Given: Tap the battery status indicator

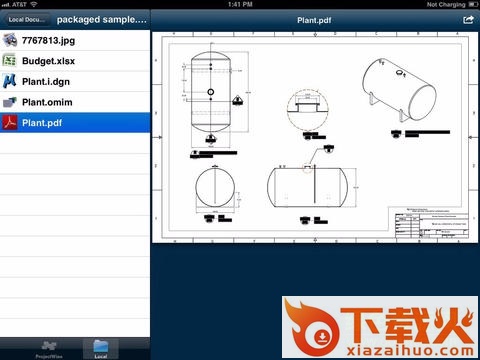Looking at the screenshot, I should [x=473, y=4].
